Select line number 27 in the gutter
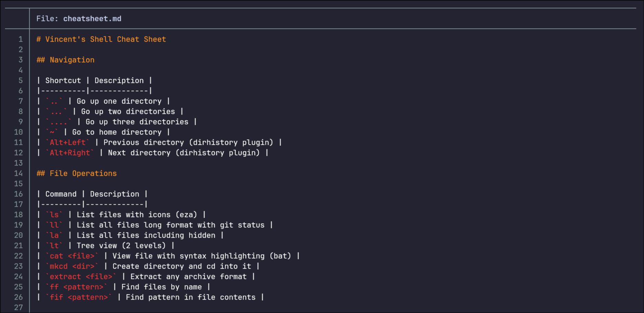 point(18,307)
